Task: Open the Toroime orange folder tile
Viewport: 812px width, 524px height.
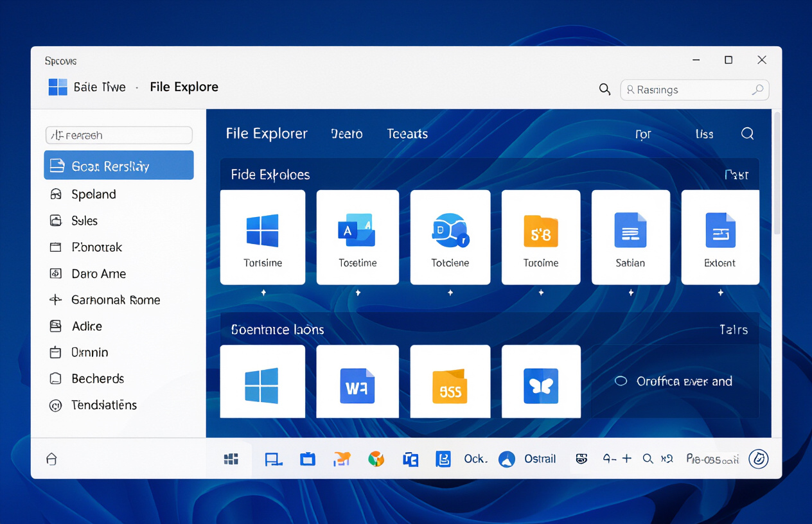Action: pyautogui.click(x=541, y=237)
